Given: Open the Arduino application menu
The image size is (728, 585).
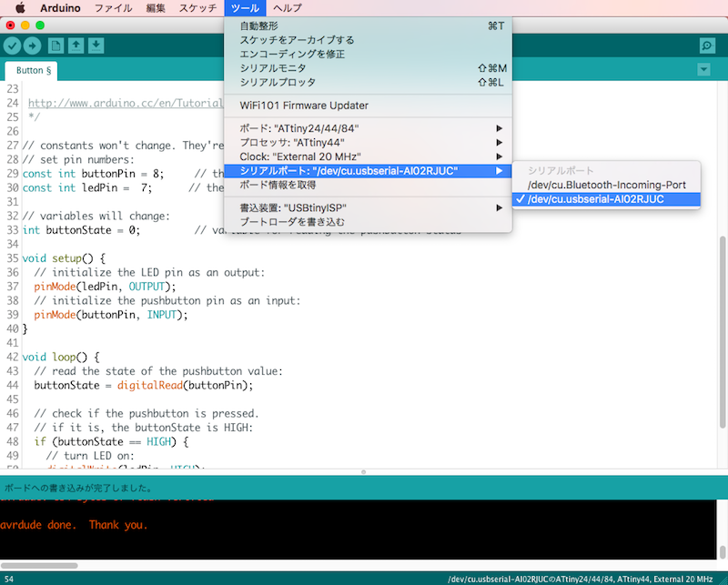Looking at the screenshot, I should pyautogui.click(x=60, y=8).
